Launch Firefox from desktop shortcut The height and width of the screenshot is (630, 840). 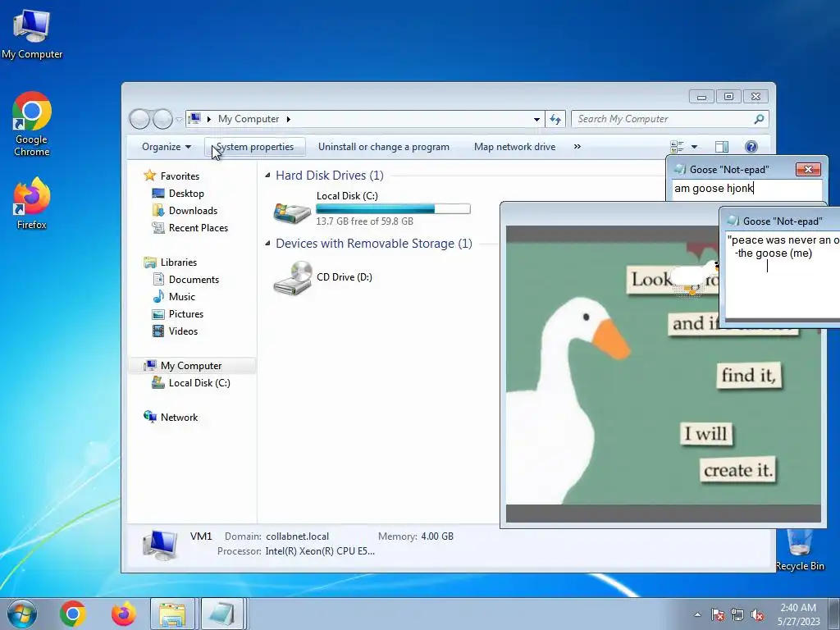tap(32, 203)
